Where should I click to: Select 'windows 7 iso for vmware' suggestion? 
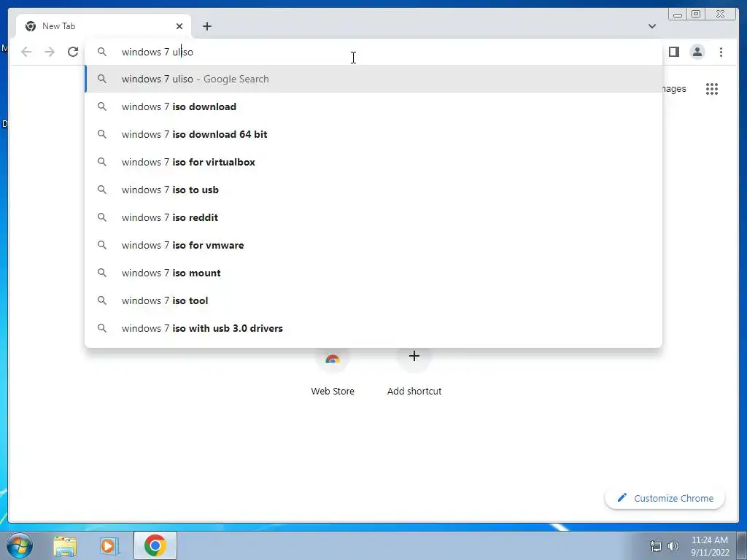[x=373, y=245]
